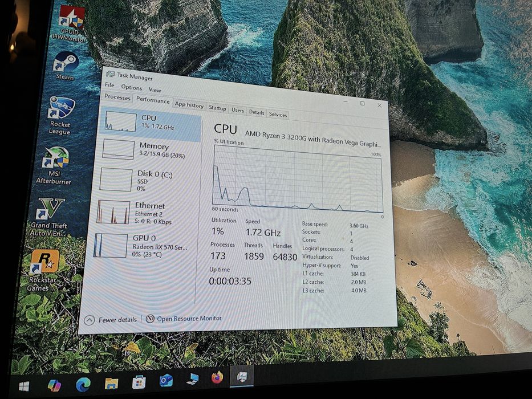Click the Open Resource Monitor icon
This screenshot has height=399, width=532.
click(150, 319)
